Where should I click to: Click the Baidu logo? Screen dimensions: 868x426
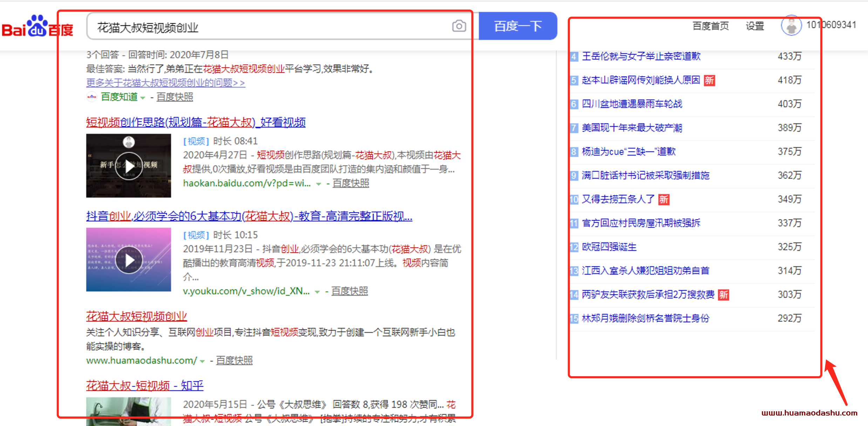[x=38, y=26]
